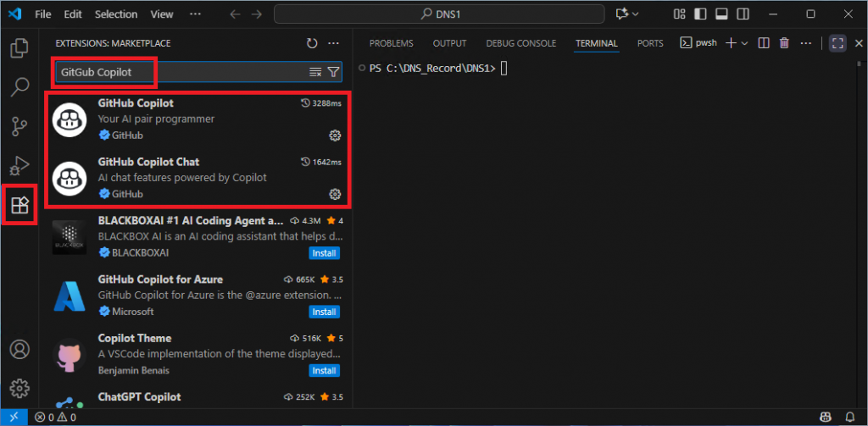Open the Run and Debug view
Image resolution: width=868 pixels, height=426 pixels.
[20, 165]
